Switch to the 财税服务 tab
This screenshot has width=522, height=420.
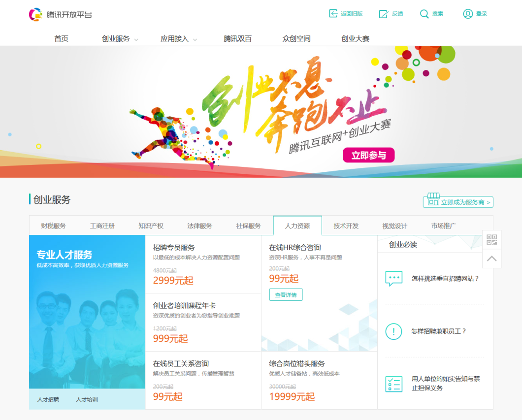click(54, 226)
